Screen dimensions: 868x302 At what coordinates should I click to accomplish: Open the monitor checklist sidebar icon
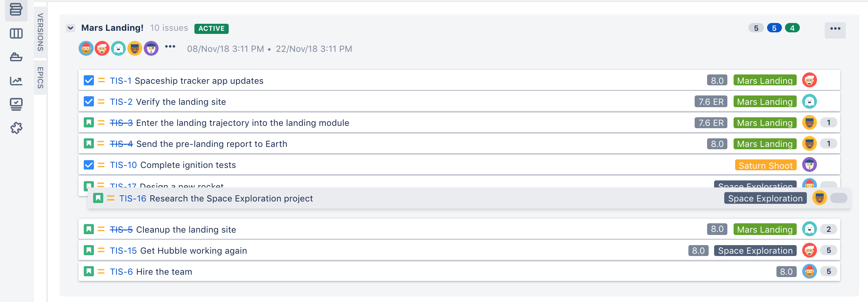[x=16, y=104]
